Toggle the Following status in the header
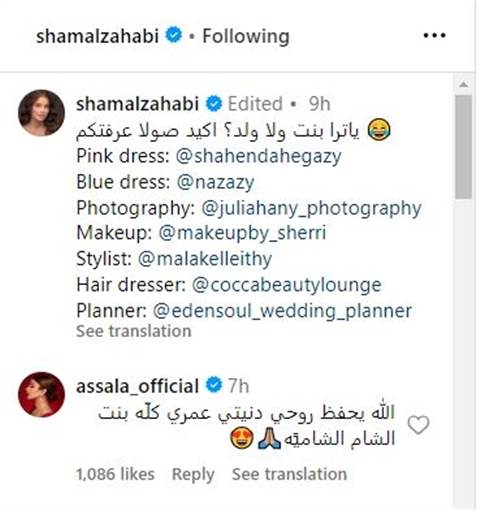 coord(246,36)
